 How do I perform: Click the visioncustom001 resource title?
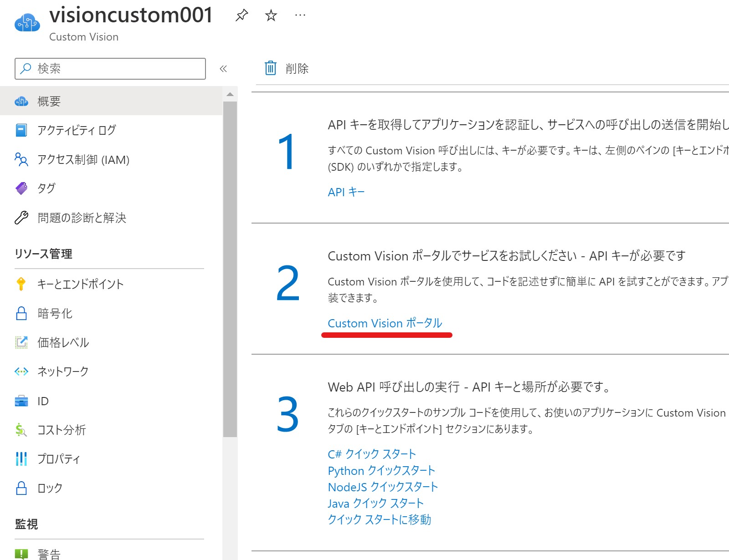131,15
